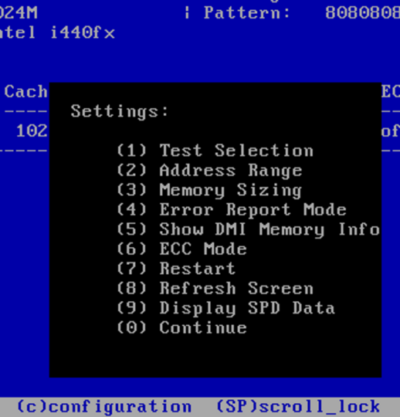
Task: Click the i440fx chipset text
Action: click(83, 33)
